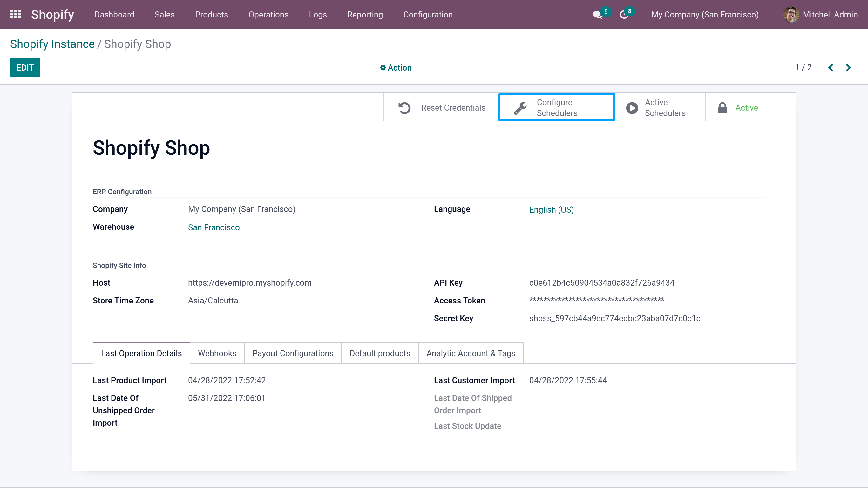Screen dimensions: 868x488
Task: Open the Operations menu
Action: click(x=268, y=15)
